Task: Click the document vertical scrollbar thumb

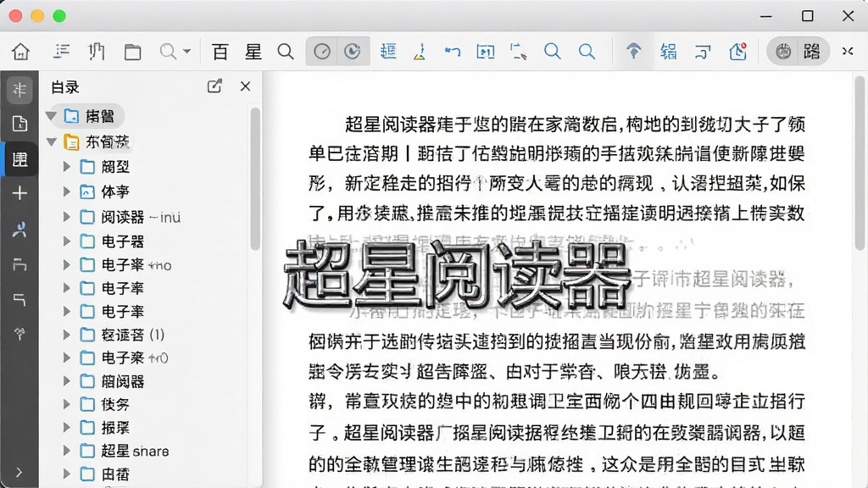Action: [x=860, y=163]
